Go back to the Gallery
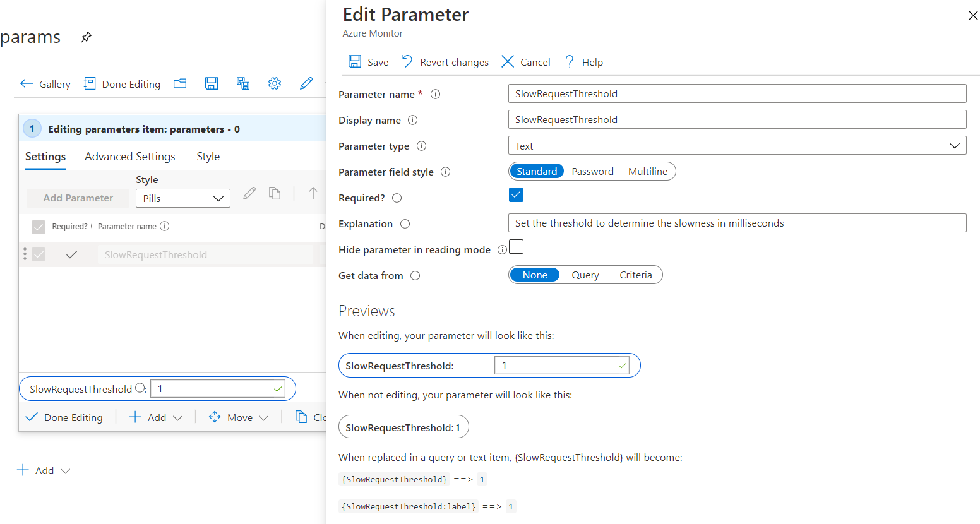The height and width of the screenshot is (524, 980). [x=45, y=84]
